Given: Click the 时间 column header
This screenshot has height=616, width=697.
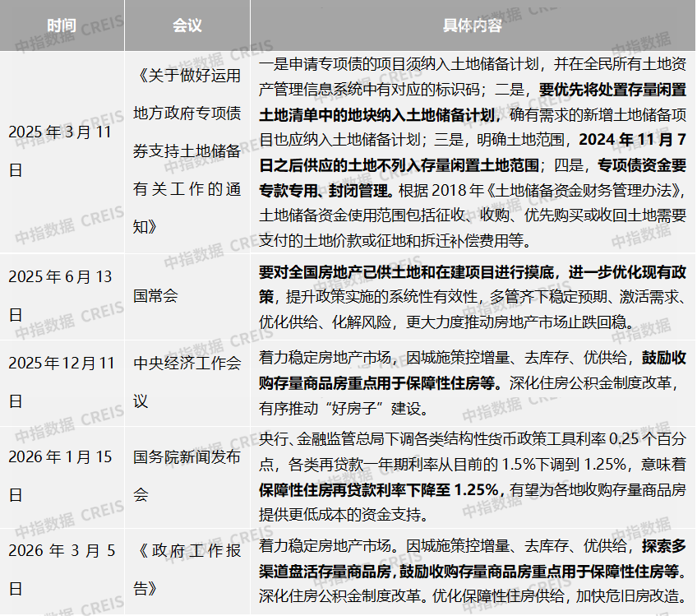Looking at the screenshot, I should [62, 25].
